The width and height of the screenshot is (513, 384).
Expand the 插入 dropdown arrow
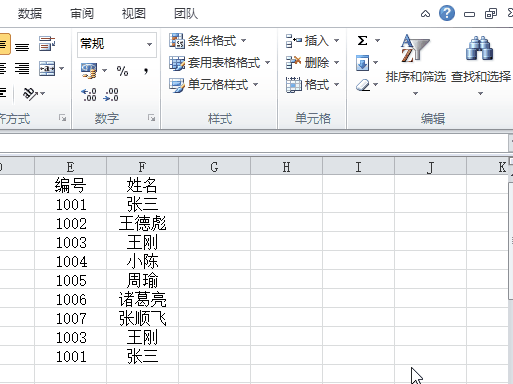coord(337,41)
